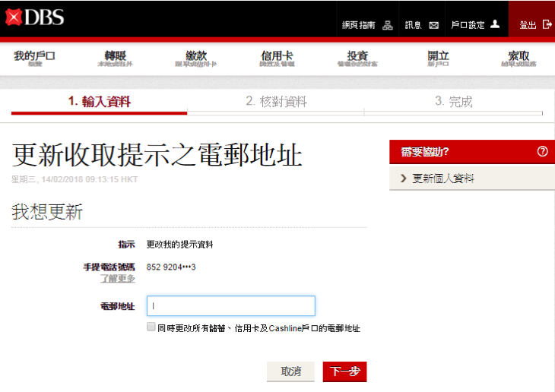555x392 pixels.
Task: Tick the 同時更改所有儲蓄 email checkbox
Action: 151,327
